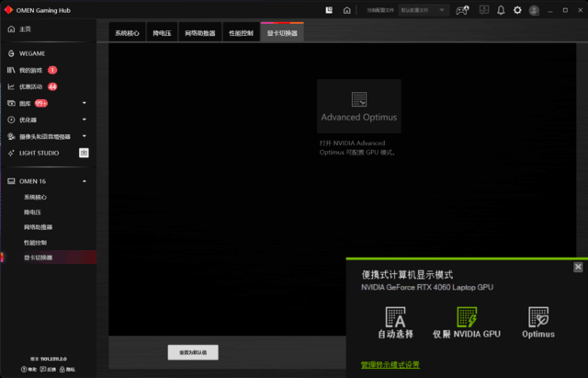
Task: Open 优惠活动 deals in sidebar
Action: 30,86
